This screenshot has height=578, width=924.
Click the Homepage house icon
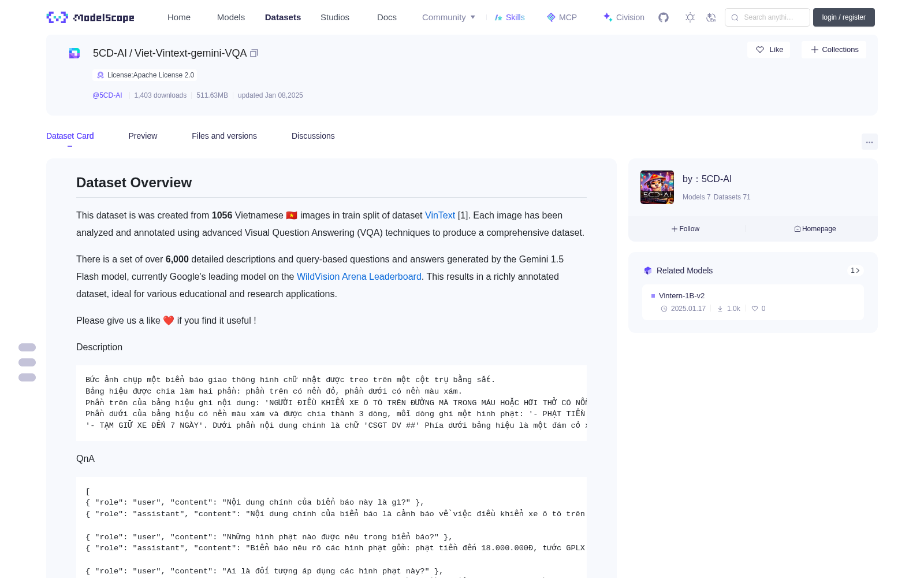tap(798, 229)
